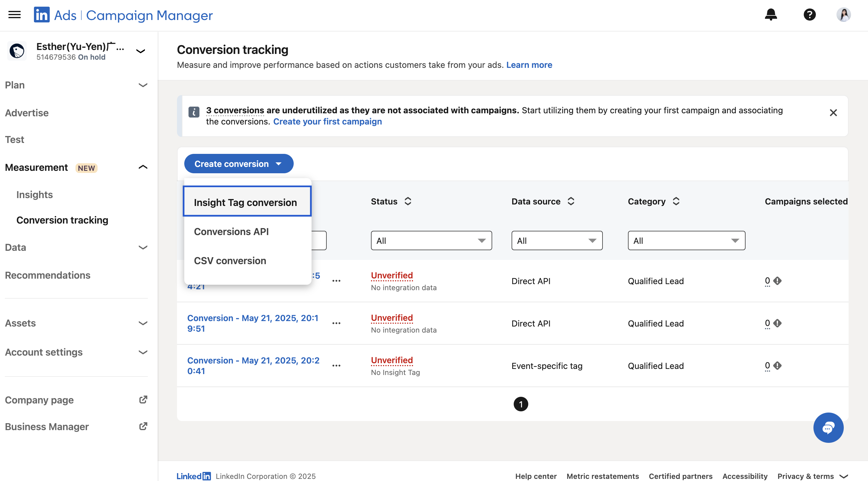The width and height of the screenshot is (868, 481).
Task: Choose Insight Tag conversion from the menu
Action: point(247,201)
